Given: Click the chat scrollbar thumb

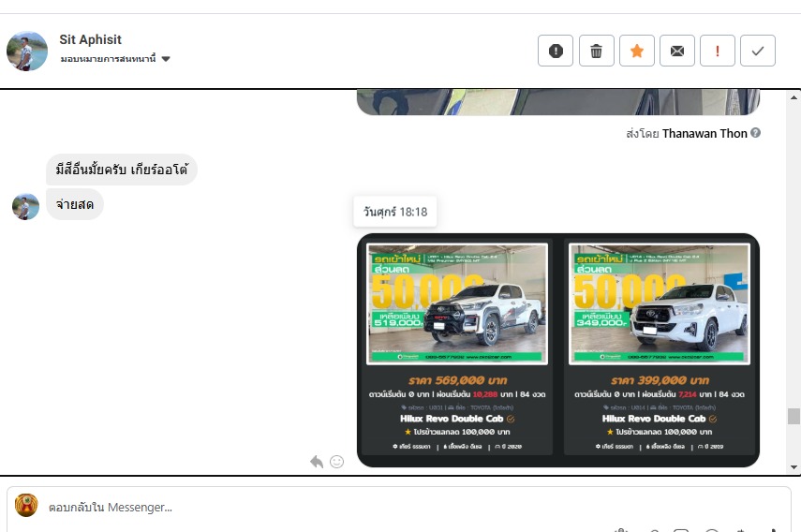Looking at the screenshot, I should pos(794,416).
